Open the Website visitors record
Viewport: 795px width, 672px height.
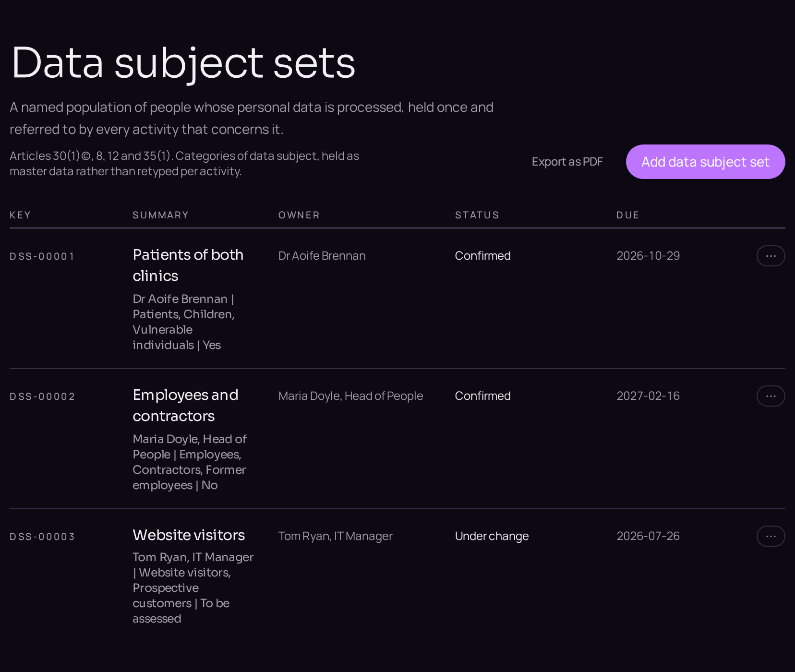click(x=189, y=535)
